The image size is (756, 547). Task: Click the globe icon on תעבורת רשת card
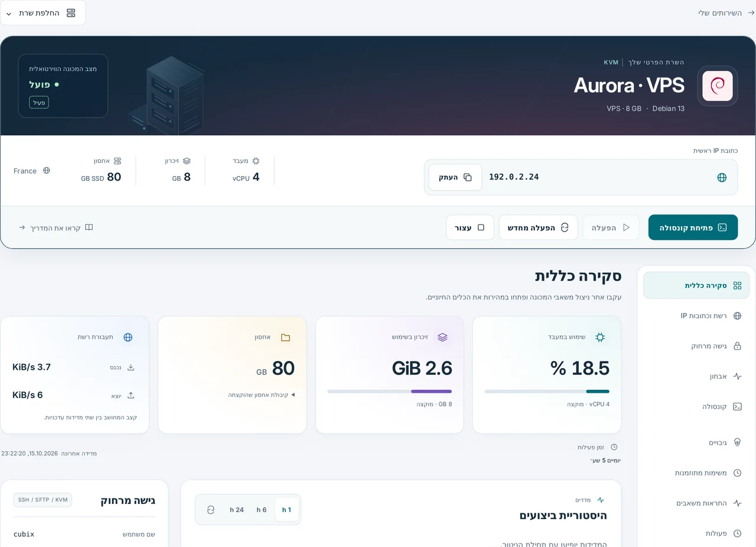[x=128, y=337]
